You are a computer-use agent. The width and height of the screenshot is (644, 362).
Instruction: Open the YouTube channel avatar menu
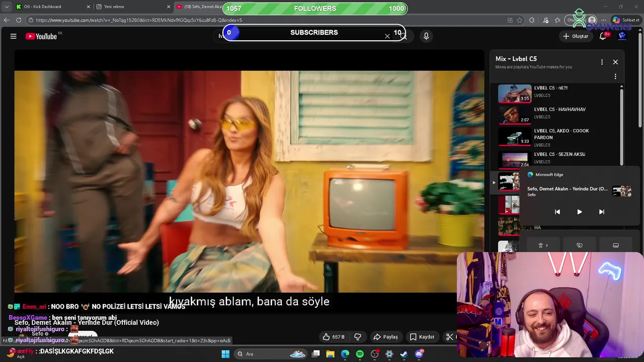(x=622, y=36)
